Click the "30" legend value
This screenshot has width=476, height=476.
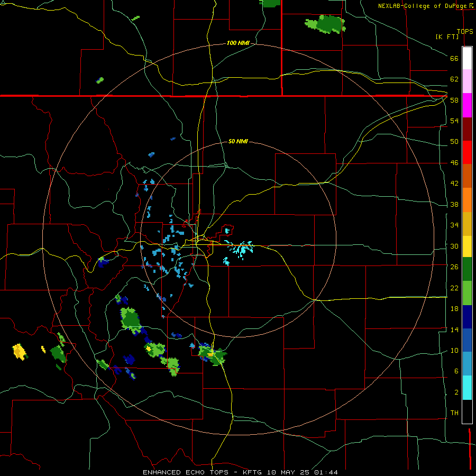pyautogui.click(x=454, y=246)
